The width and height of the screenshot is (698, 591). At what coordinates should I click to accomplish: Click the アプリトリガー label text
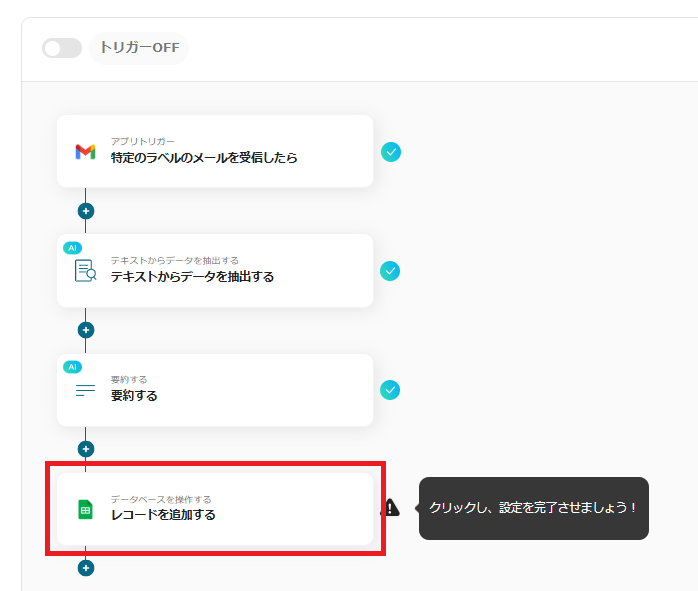click(x=142, y=142)
